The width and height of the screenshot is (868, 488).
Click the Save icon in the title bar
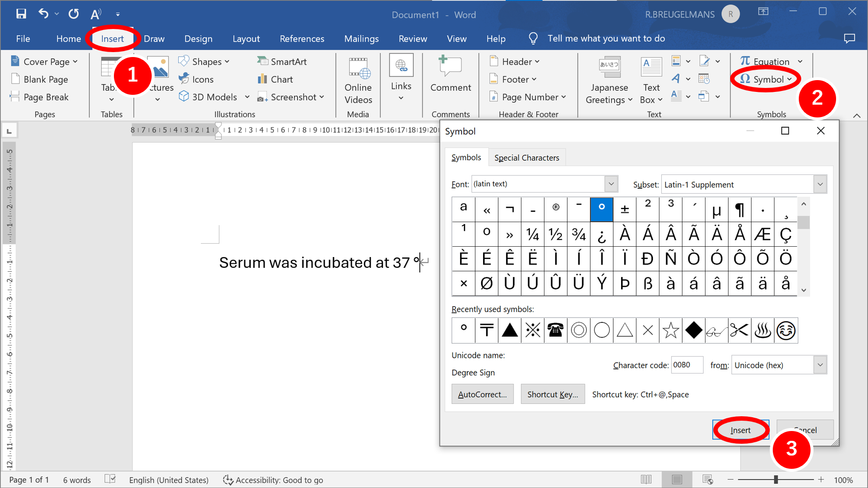tap(21, 14)
